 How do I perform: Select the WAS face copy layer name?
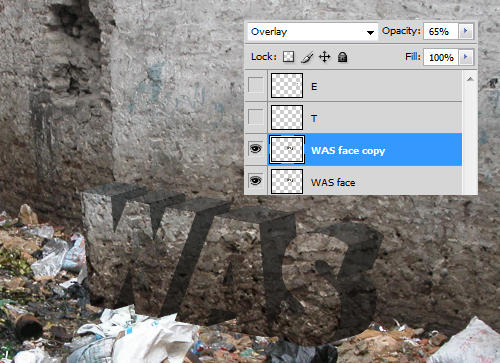coord(348,151)
